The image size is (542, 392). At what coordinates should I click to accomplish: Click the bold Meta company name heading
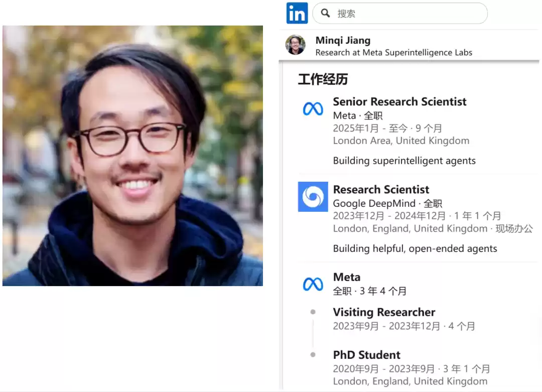point(346,277)
